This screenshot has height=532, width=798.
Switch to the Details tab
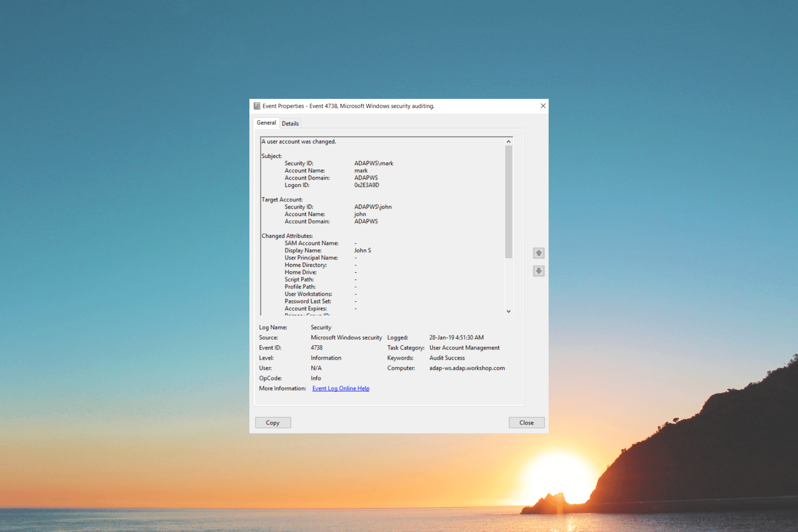(x=290, y=123)
